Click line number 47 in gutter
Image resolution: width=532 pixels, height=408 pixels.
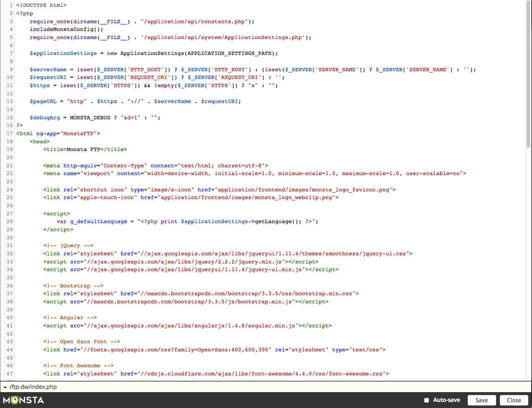click(x=10, y=374)
